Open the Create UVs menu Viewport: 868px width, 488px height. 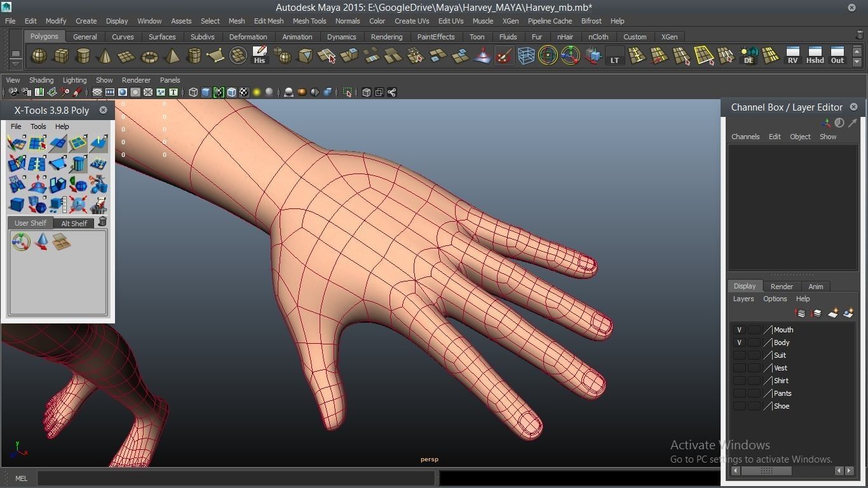point(412,21)
